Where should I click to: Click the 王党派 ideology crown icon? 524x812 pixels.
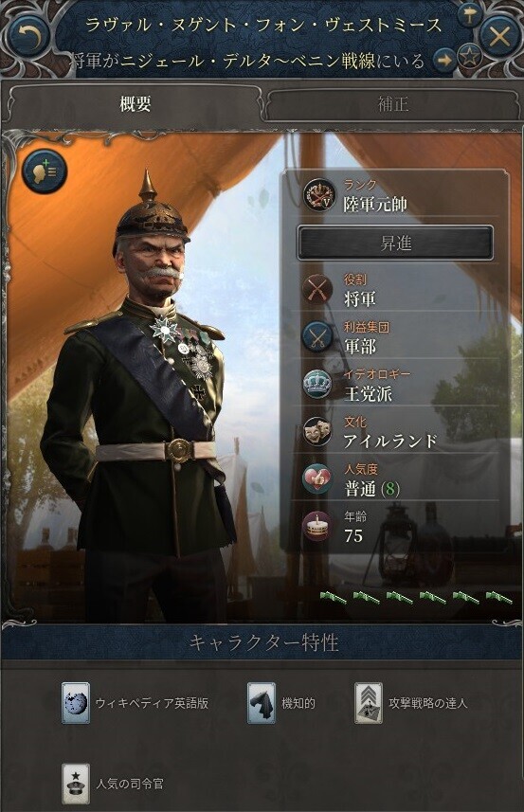point(317,385)
